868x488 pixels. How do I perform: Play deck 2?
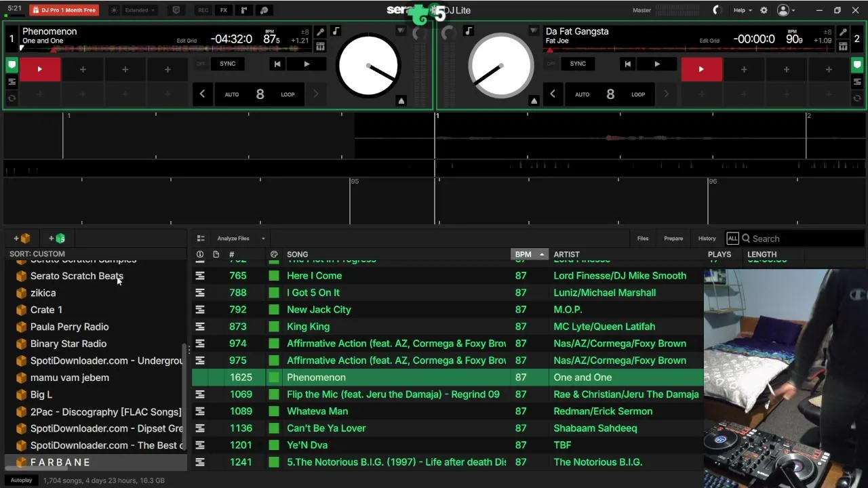pos(656,64)
